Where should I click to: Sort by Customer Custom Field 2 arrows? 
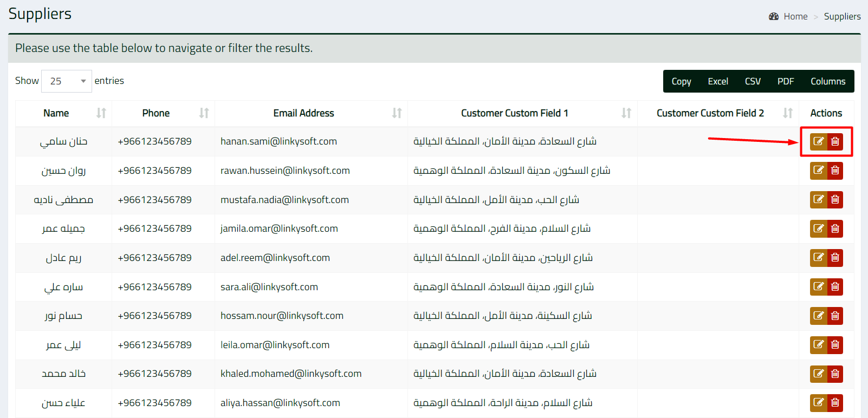pyautogui.click(x=788, y=113)
